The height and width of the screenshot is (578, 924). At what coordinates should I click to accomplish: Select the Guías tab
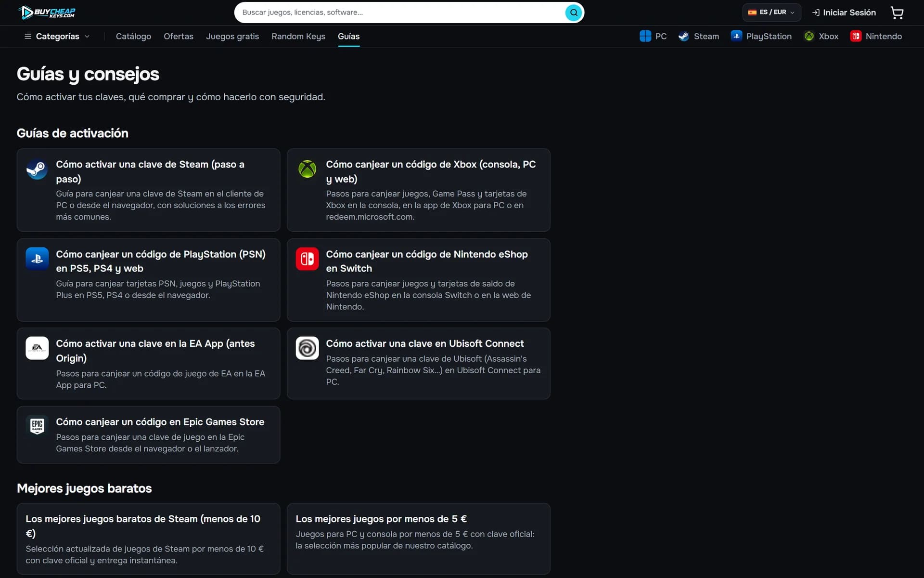(x=348, y=36)
